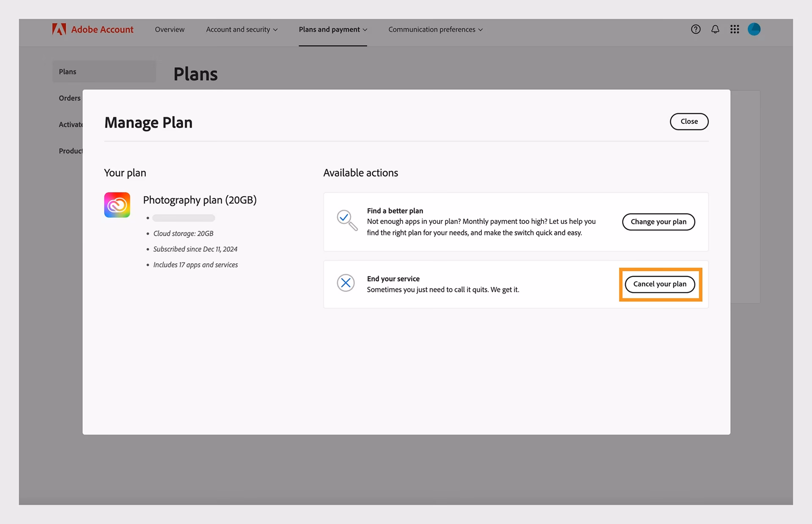Select the Activate sidebar entry
This screenshot has height=524, width=812.
71,124
